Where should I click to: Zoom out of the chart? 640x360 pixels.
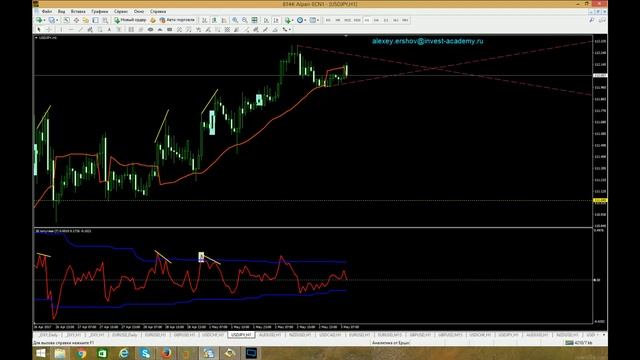click(245, 20)
